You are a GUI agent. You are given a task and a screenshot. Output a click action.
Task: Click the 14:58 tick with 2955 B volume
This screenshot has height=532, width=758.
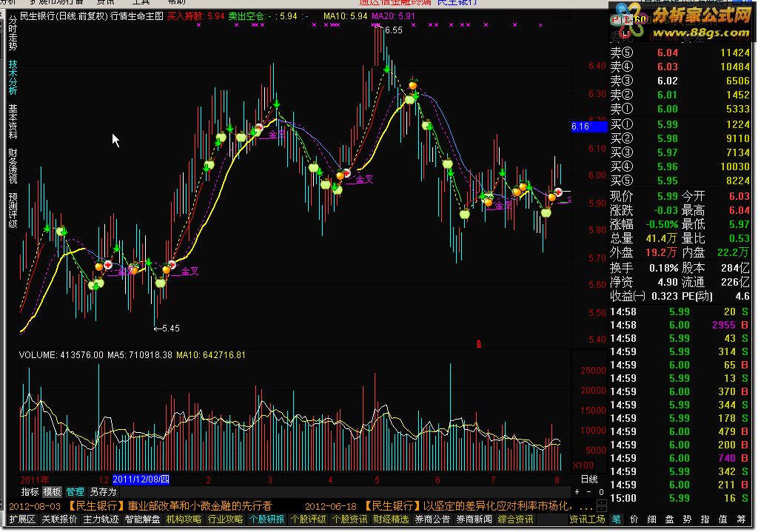[680, 325]
